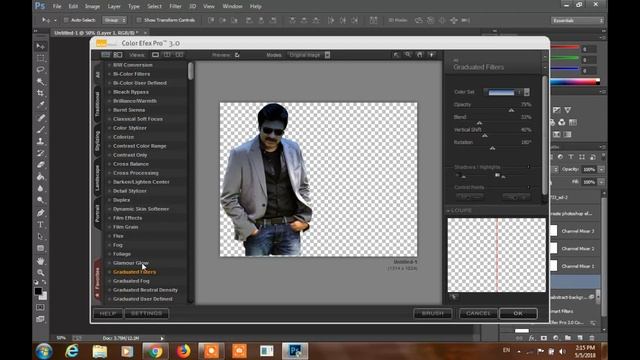The width and height of the screenshot is (640, 360).
Task: Select the Hand tool
Action: tap(40, 260)
